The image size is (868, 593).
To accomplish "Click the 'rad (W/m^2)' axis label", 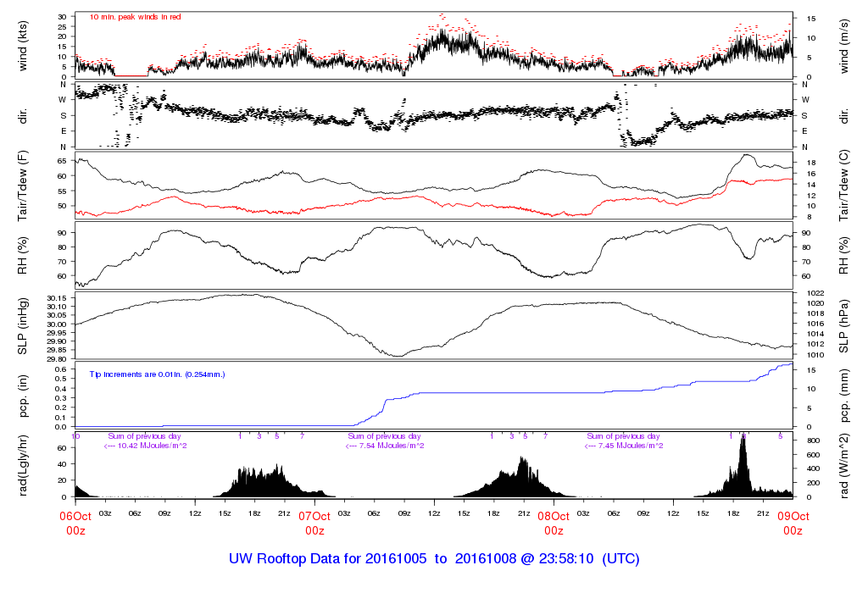I will pos(844,466).
